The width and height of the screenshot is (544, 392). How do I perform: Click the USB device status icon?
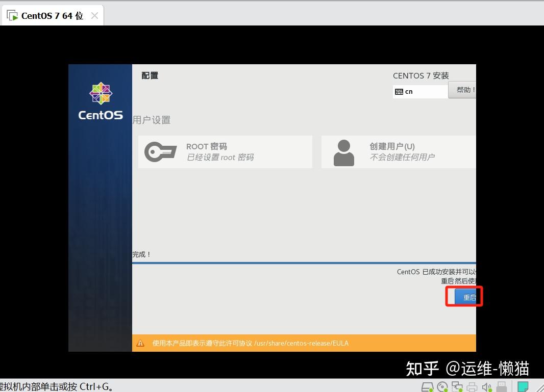pyautogui.click(x=501, y=387)
